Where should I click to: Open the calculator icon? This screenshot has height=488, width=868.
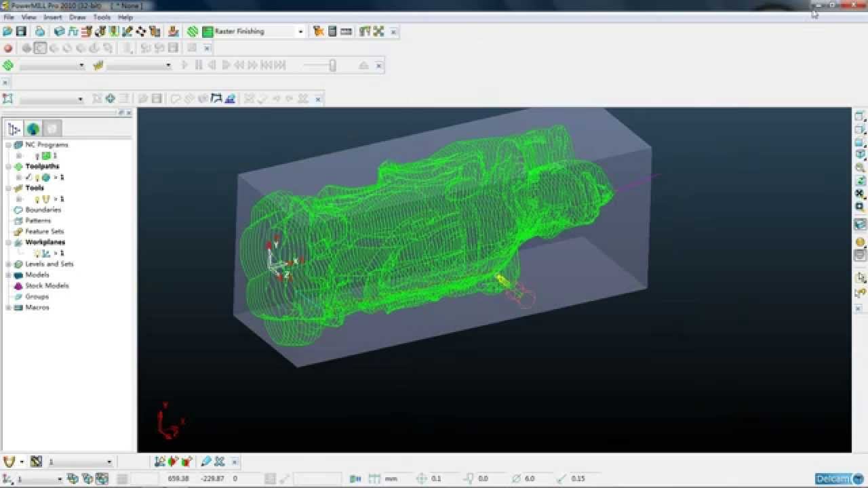pyautogui.click(x=332, y=31)
